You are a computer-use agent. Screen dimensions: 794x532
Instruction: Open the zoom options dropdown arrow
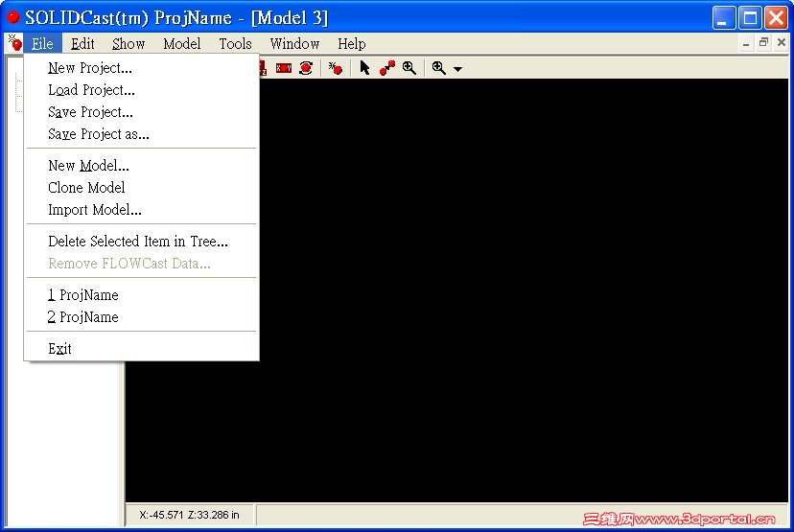[457, 69]
